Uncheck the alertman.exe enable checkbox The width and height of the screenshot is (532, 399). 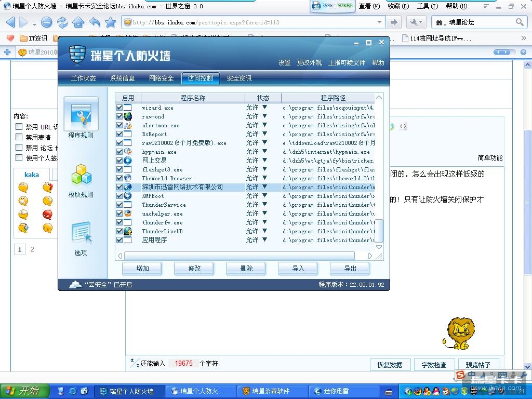119,125
